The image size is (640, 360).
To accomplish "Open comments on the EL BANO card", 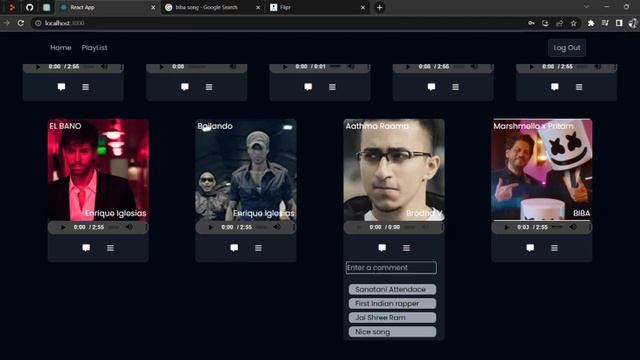I will coord(86,248).
